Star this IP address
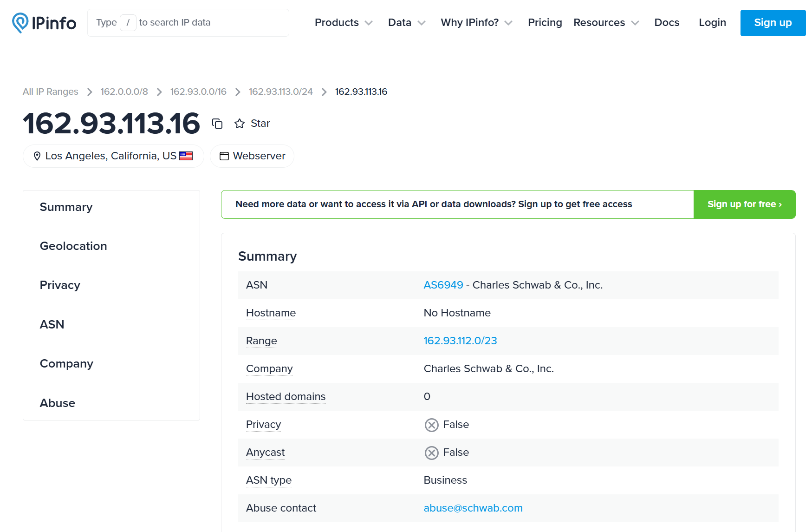The height and width of the screenshot is (532, 812). pos(252,124)
